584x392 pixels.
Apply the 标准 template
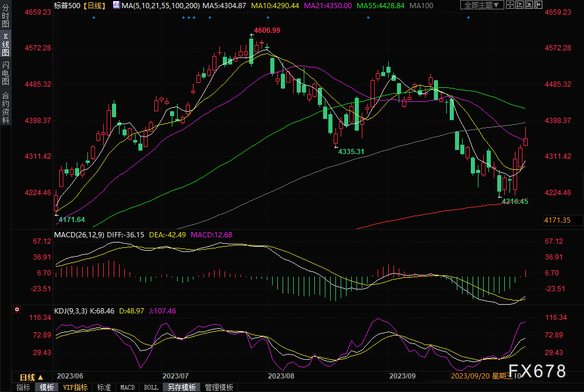coord(104,387)
